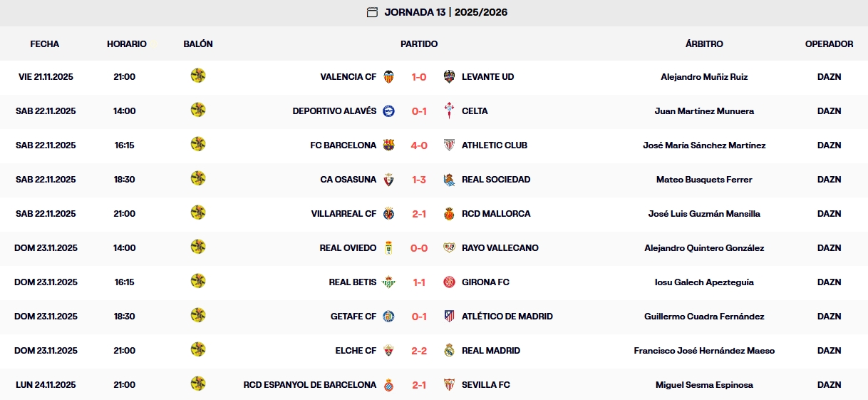
Task: Click the calendar icon beside Jornada 13
Action: (x=372, y=12)
